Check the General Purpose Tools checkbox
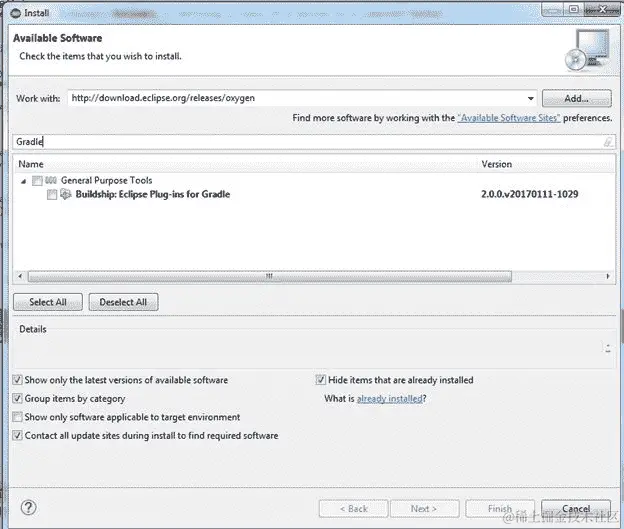The height and width of the screenshot is (529, 624). (x=37, y=181)
